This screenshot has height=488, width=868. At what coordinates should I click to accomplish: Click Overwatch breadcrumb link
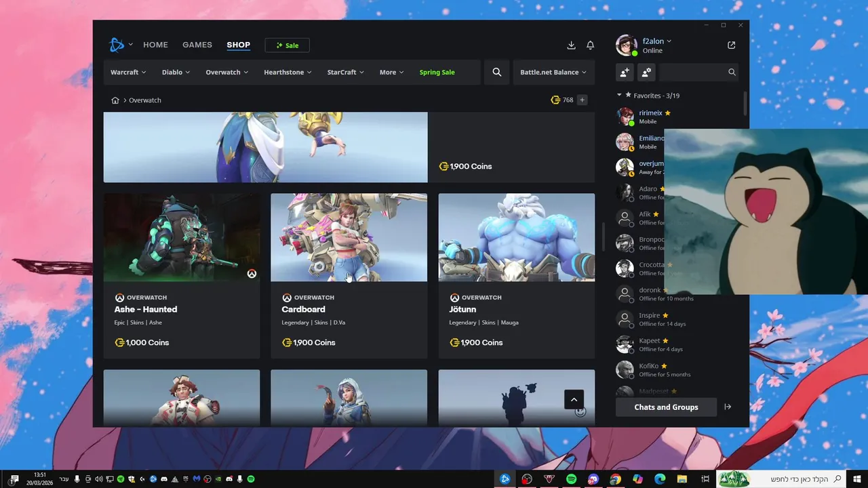pyautogui.click(x=145, y=100)
